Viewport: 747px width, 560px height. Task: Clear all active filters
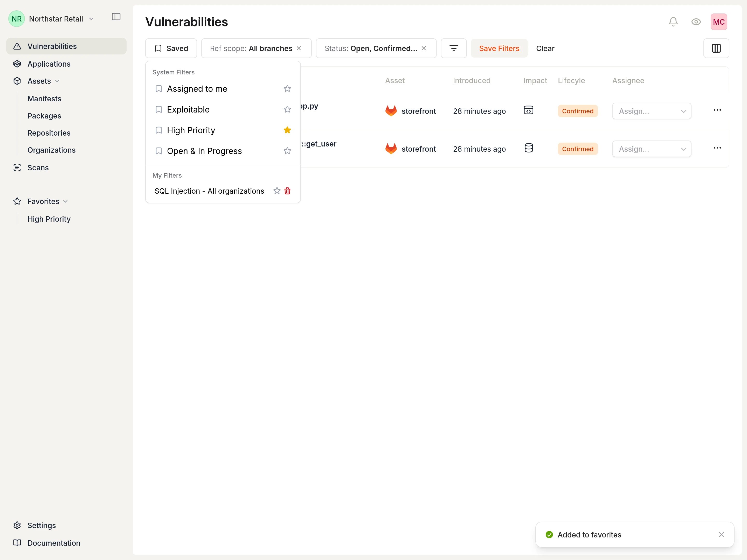[545, 48]
